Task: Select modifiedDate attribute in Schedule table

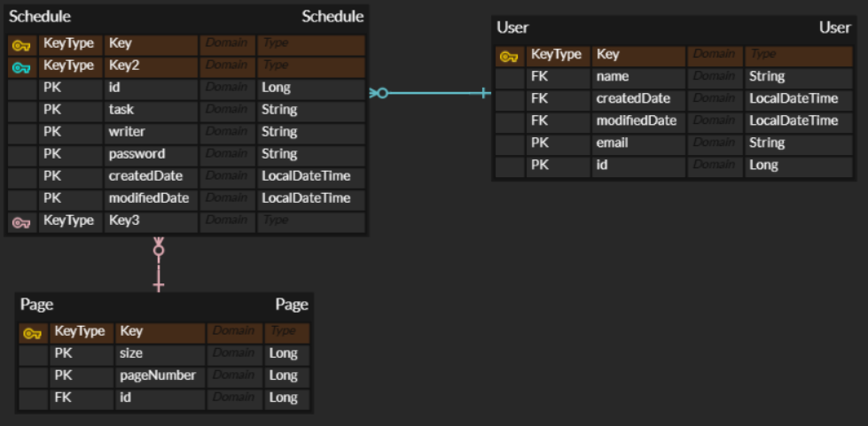Action: click(x=151, y=200)
